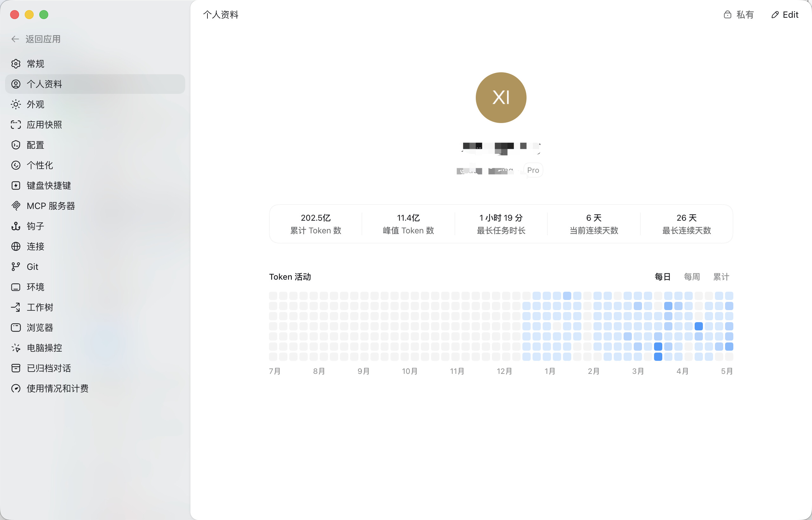Open the 已归档对话 archive icon
The width and height of the screenshot is (812, 520).
tap(16, 368)
